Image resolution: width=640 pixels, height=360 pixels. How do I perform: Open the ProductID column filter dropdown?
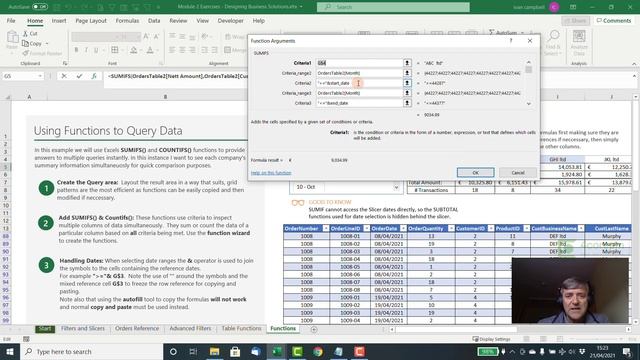(x=527, y=228)
